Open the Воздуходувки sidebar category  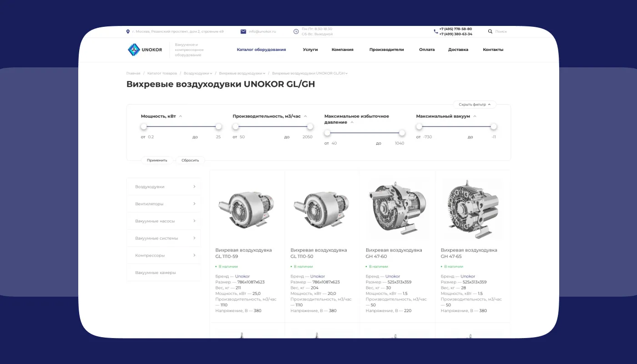163,187
